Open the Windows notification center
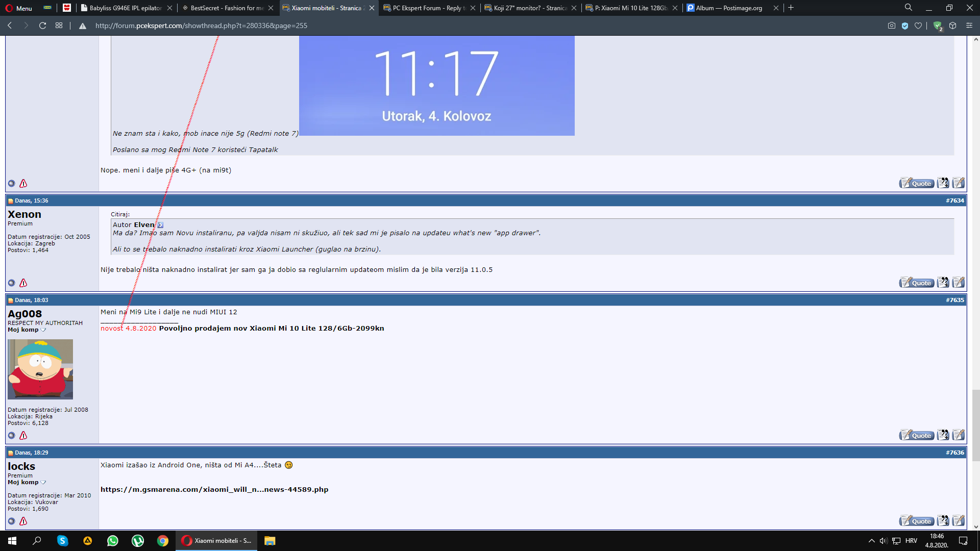The image size is (980, 551). (963, 541)
